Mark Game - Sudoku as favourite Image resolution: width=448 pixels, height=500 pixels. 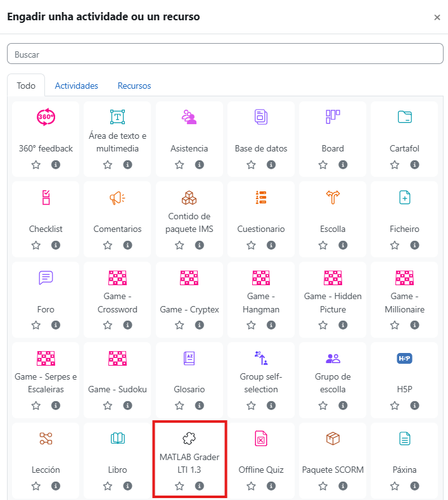108,406
